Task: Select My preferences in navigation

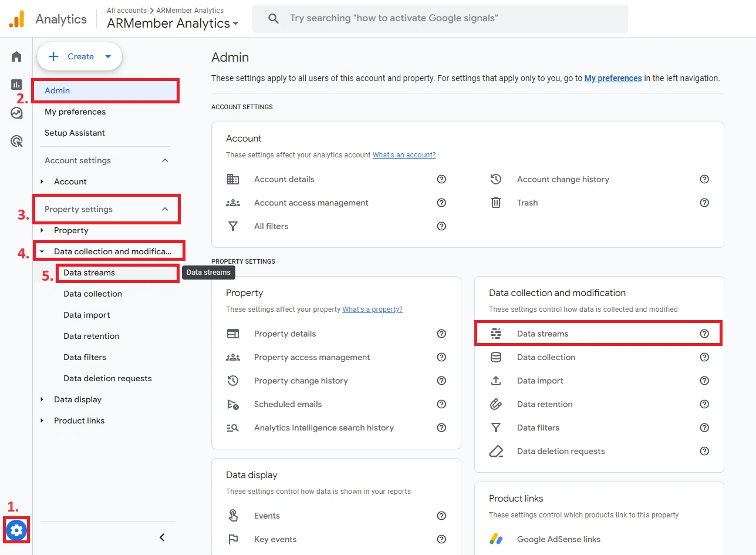Action: tap(75, 112)
